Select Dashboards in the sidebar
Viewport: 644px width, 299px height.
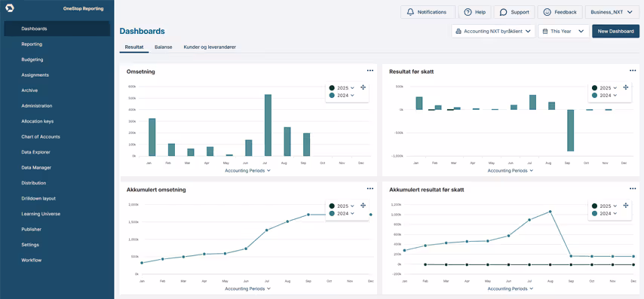(57, 29)
